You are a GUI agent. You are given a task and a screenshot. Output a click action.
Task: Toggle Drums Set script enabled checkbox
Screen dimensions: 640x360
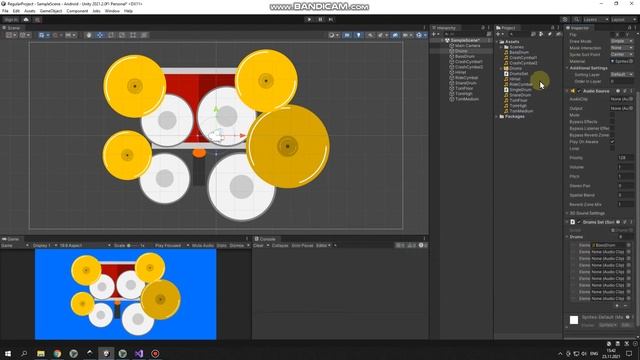(579, 222)
